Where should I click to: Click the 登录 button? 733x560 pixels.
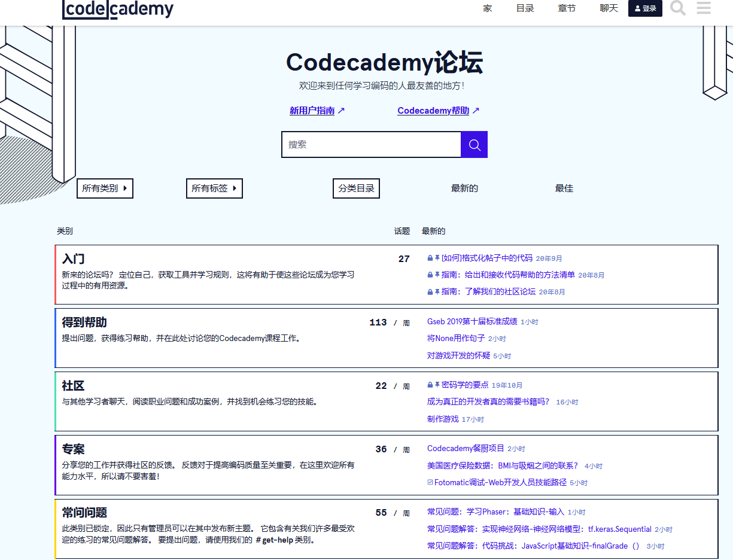click(645, 8)
